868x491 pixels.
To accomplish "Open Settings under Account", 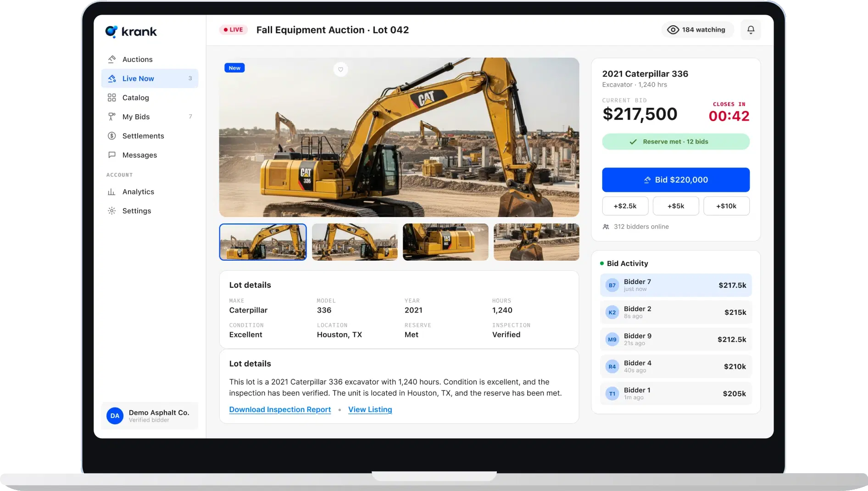I will tap(150, 211).
